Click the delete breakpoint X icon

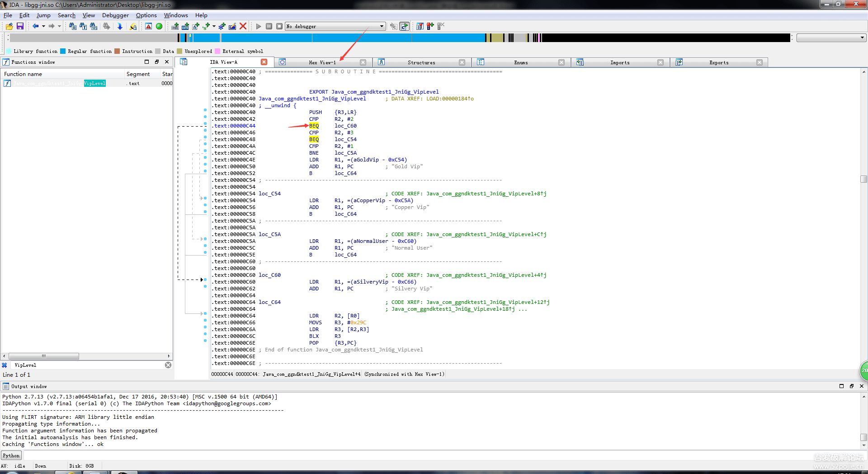[441, 26]
